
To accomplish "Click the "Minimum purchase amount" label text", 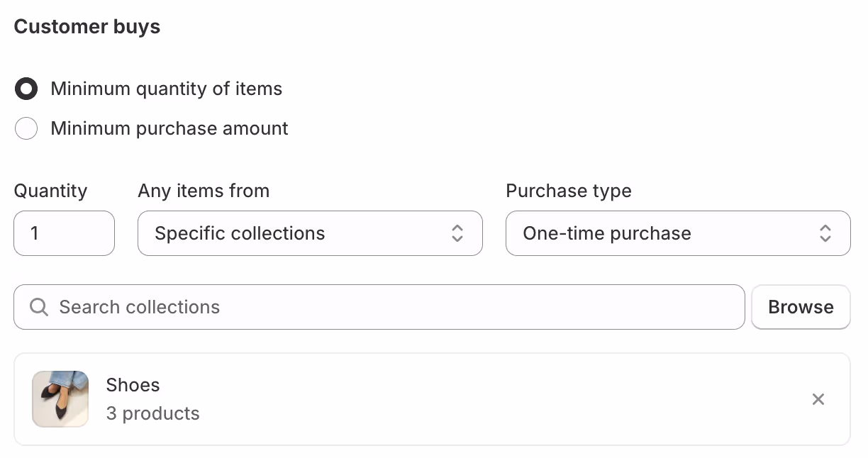I will tap(169, 129).
